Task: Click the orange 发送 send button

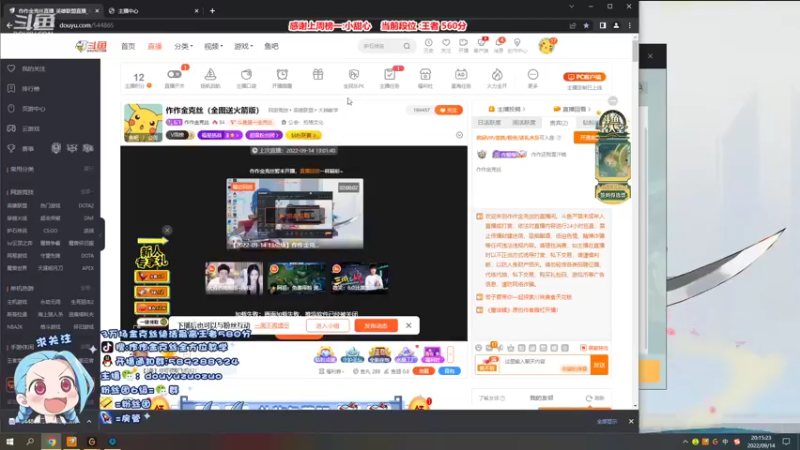Action: tap(599, 365)
